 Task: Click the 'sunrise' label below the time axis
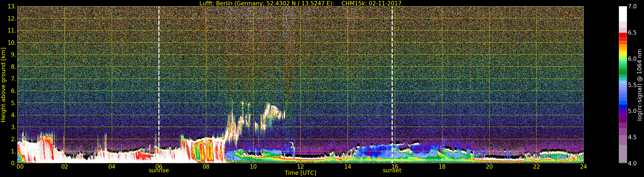[159, 171]
